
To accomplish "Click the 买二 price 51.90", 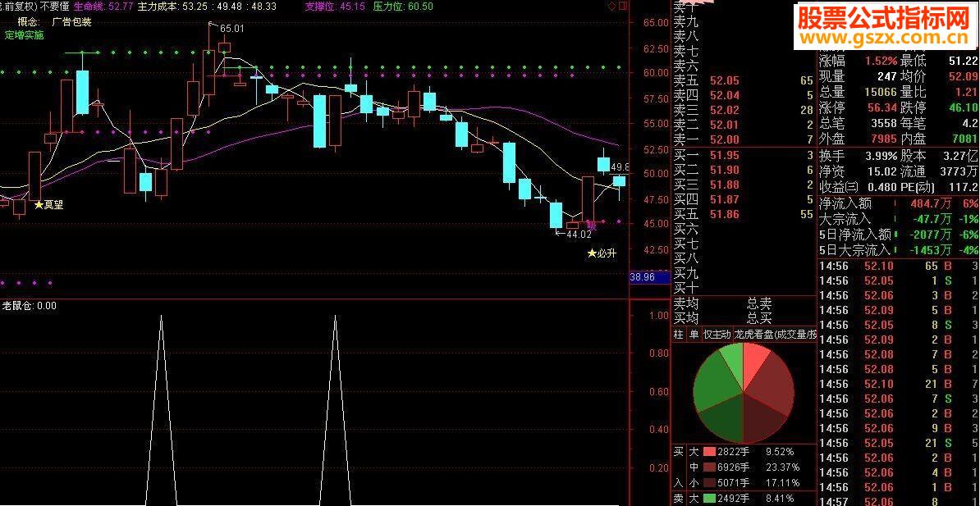I will click(725, 170).
